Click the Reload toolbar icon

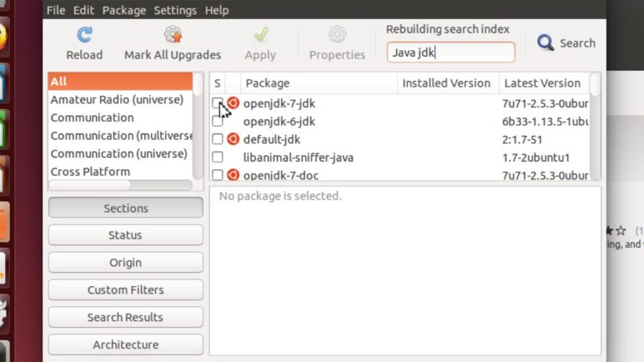(x=85, y=35)
